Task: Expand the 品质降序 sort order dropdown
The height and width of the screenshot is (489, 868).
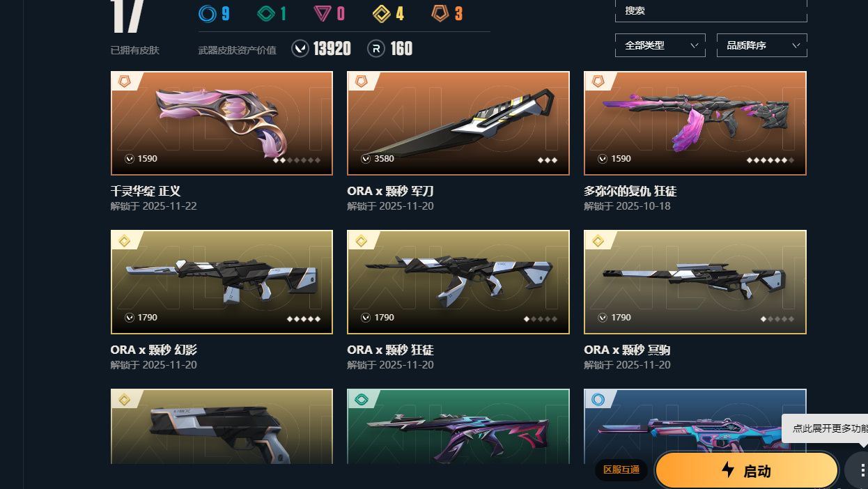Action: tap(762, 45)
